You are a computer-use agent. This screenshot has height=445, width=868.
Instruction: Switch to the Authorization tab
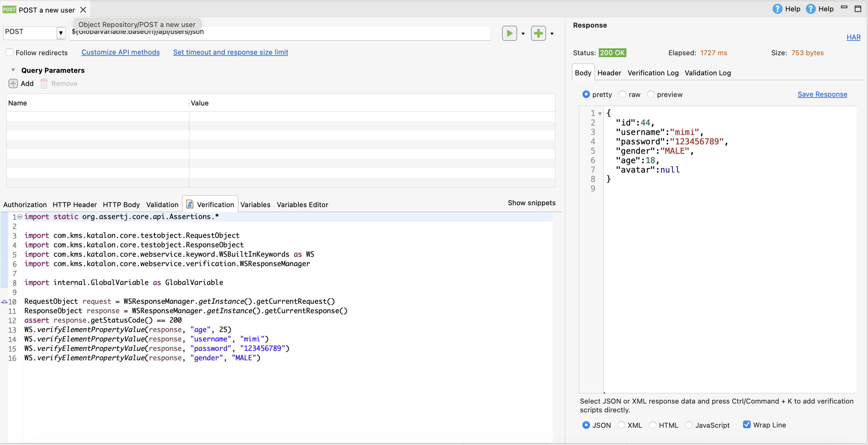[25, 205]
